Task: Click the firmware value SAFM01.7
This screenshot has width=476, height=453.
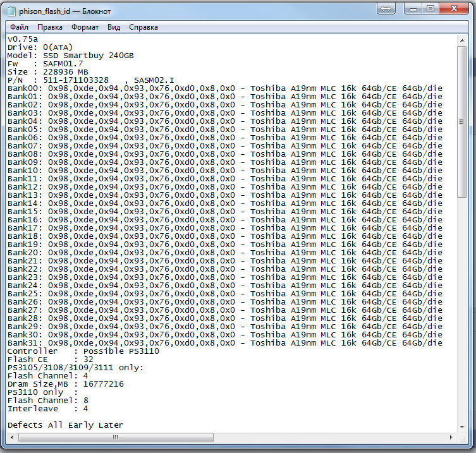Action: (x=63, y=64)
